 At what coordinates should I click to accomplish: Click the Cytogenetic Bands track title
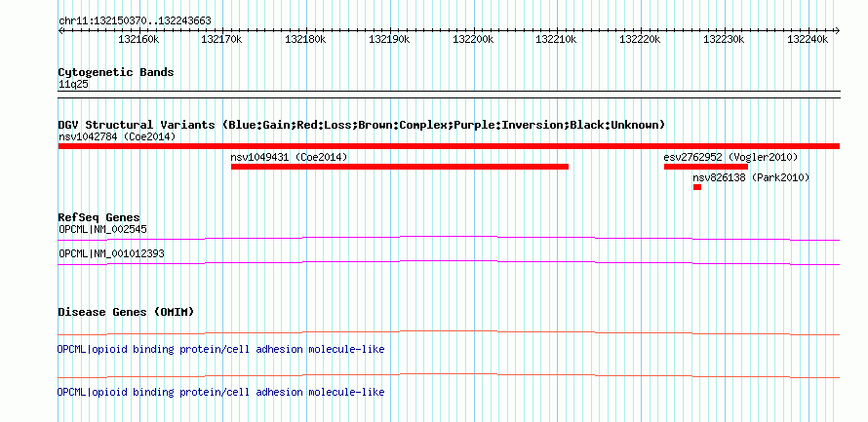tap(116, 72)
